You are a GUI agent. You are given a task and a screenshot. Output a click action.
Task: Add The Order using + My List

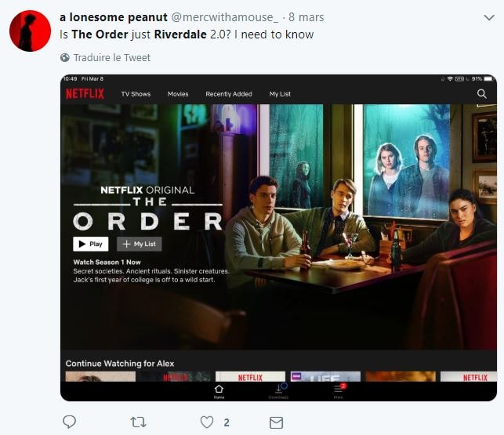click(x=140, y=244)
